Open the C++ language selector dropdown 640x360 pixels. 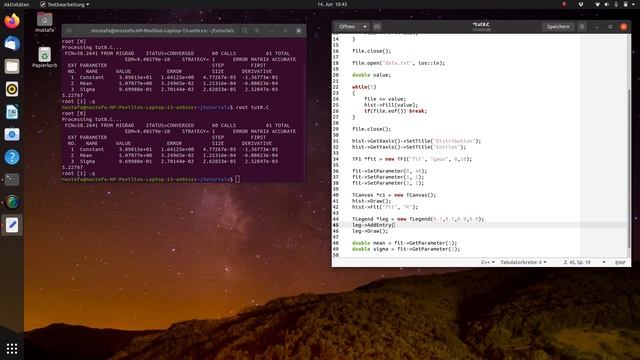tap(488, 262)
